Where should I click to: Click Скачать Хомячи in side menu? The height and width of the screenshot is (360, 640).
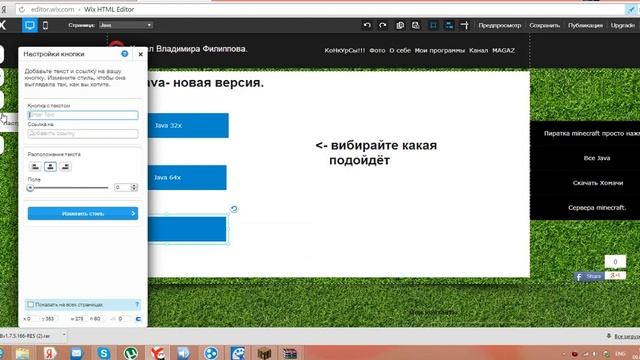(598, 183)
